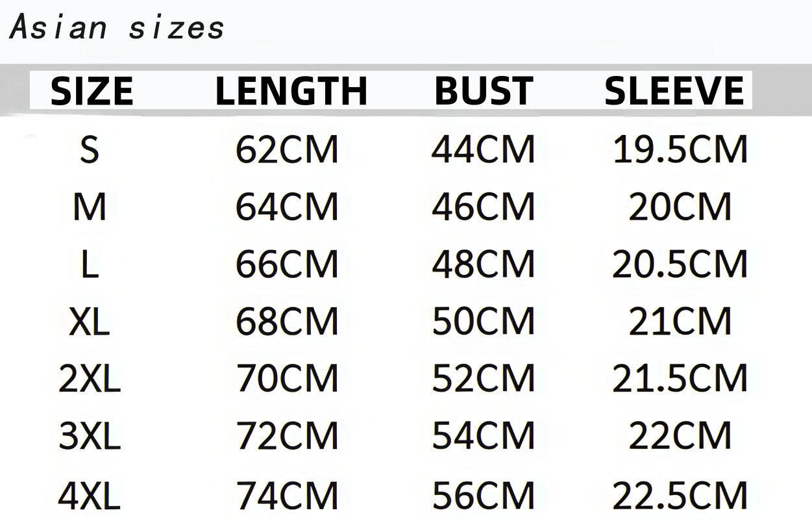Click the LENGTH column header
This screenshot has height=521, width=812.
[291, 91]
